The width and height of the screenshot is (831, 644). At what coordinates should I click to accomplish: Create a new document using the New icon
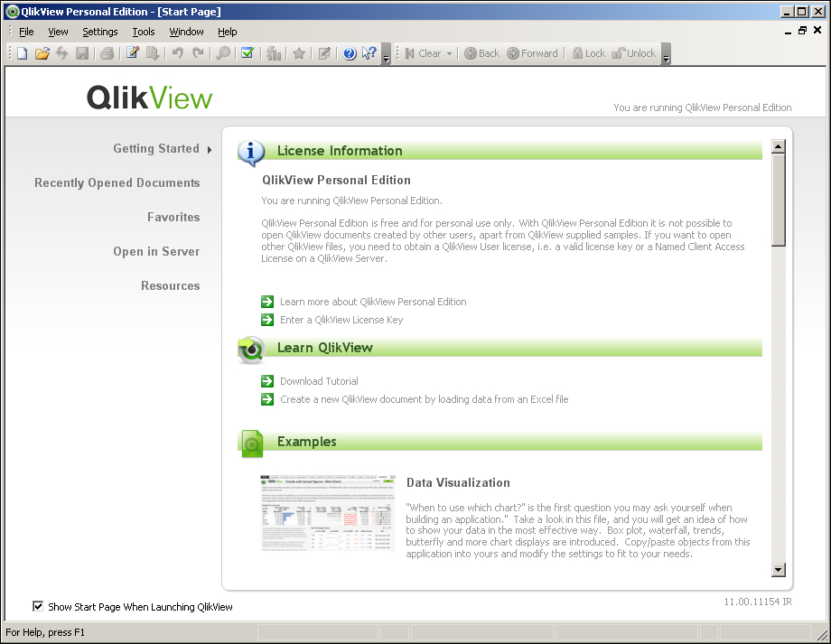point(20,52)
